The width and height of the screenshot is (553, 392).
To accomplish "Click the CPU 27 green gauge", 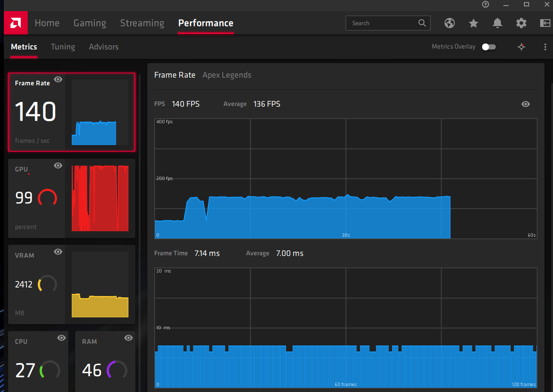I will click(x=50, y=370).
